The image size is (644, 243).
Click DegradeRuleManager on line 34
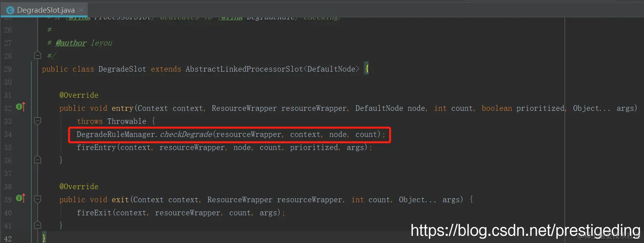click(116, 134)
